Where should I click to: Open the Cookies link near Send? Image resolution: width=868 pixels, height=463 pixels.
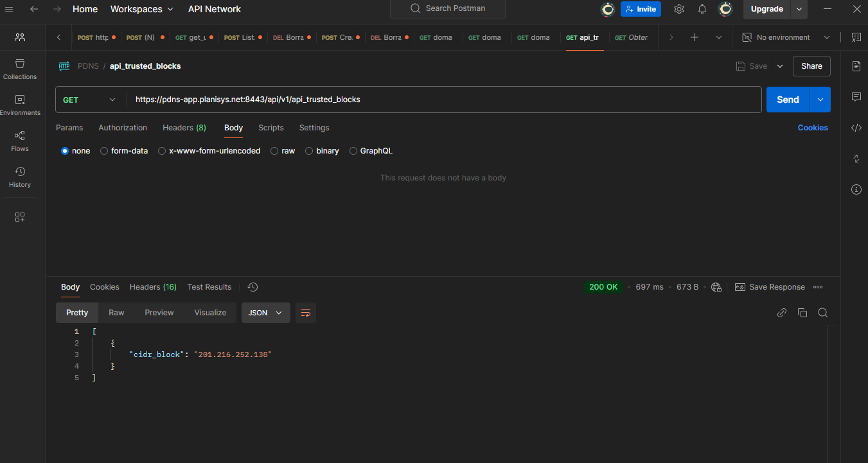pyautogui.click(x=813, y=128)
